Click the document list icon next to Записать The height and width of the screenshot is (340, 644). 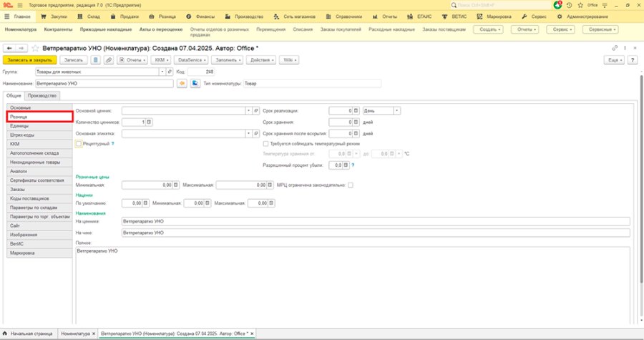(x=95, y=60)
